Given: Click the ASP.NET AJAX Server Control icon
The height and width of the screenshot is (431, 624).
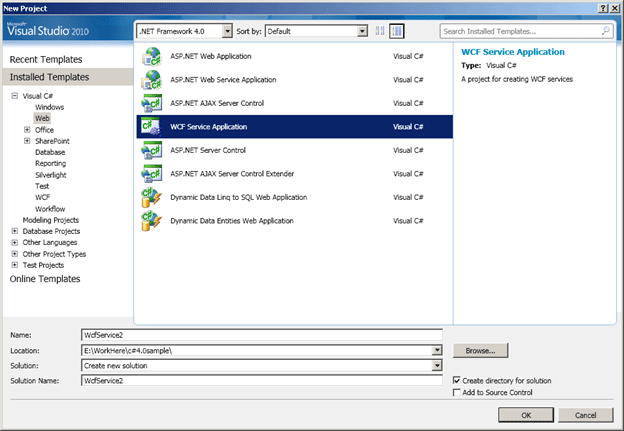Looking at the screenshot, I should (x=152, y=103).
